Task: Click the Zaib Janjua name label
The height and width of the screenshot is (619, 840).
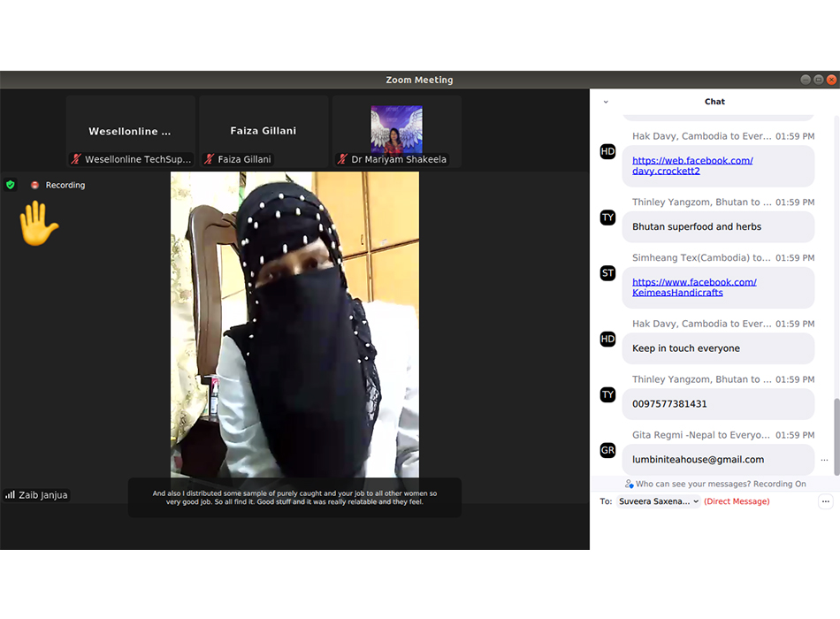Action: click(42, 495)
